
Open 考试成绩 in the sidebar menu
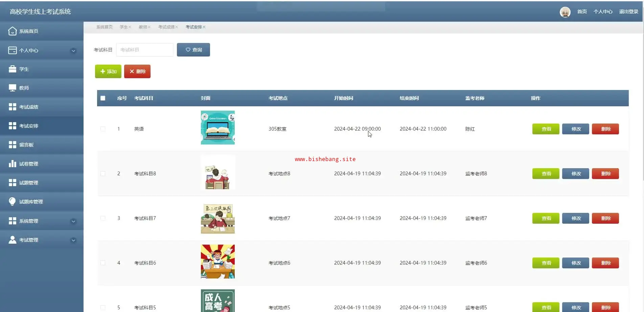tap(42, 107)
